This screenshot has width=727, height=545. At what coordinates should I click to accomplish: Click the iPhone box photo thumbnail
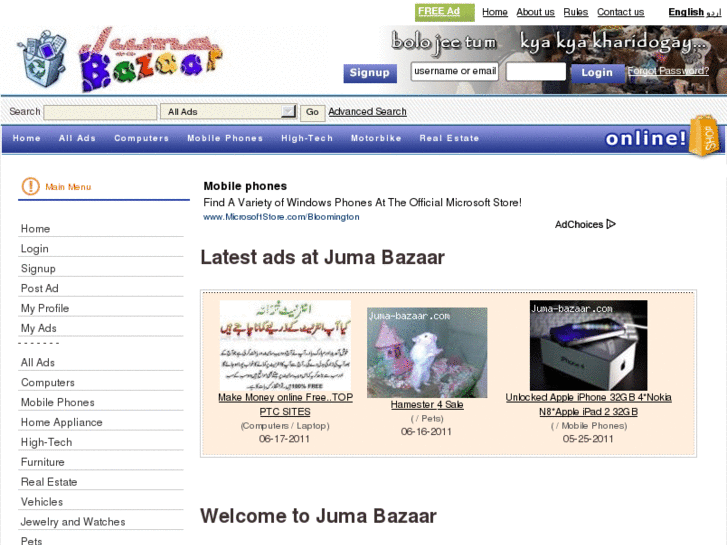tap(588, 346)
